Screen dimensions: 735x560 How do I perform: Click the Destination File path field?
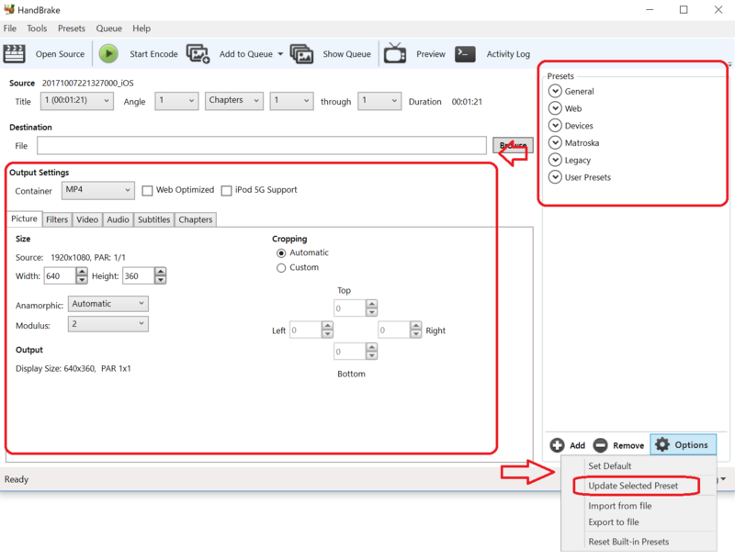pos(262,146)
